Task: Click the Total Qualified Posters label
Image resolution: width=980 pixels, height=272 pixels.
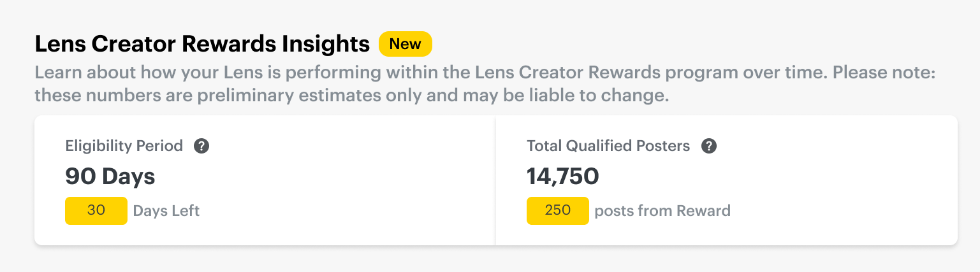Action: pos(608,147)
